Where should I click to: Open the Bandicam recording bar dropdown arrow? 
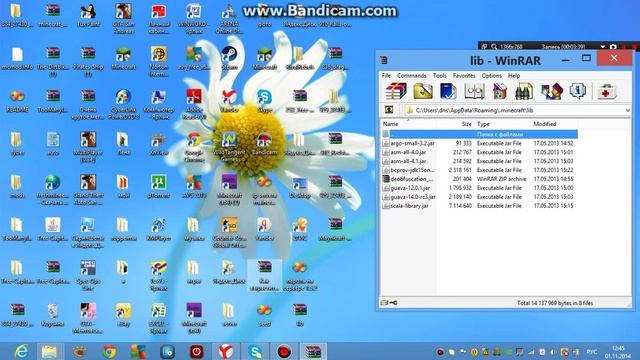[x=603, y=47]
